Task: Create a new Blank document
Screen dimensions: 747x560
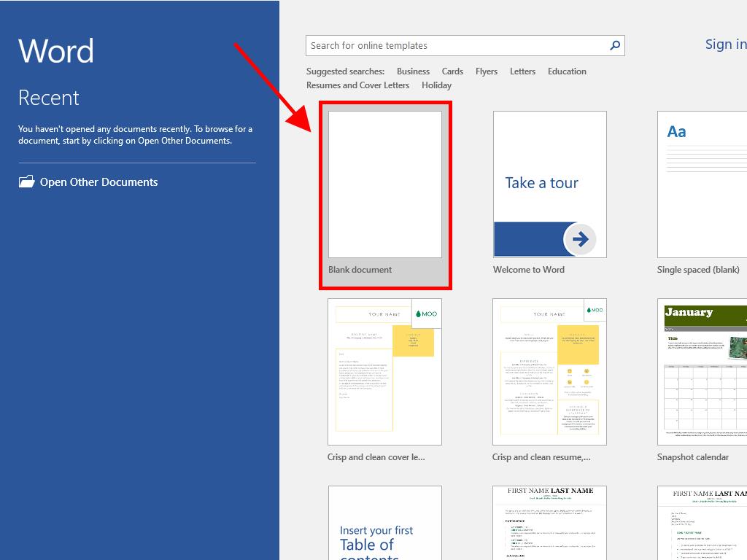Action: click(384, 185)
